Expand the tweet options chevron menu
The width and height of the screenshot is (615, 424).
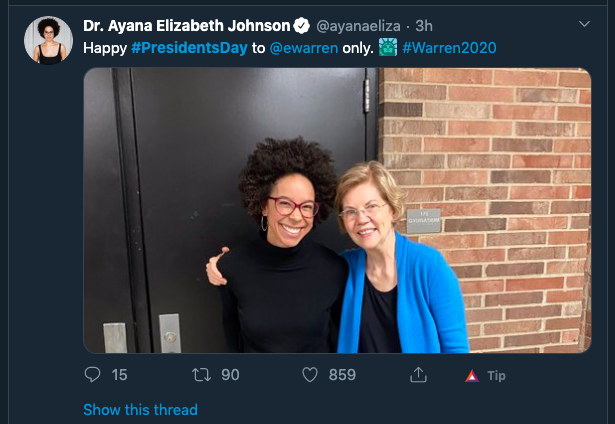[x=584, y=24]
